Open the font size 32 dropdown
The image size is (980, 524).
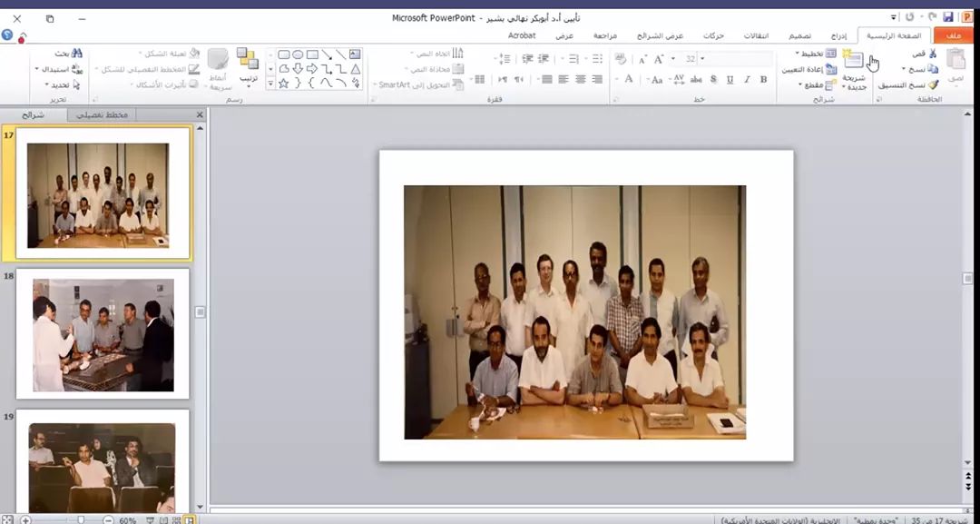pos(702,59)
